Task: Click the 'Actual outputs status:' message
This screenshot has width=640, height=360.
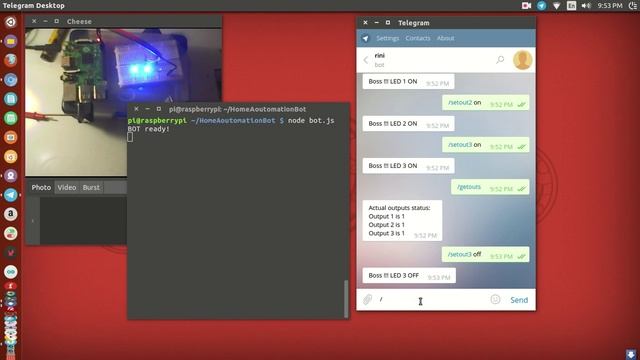Action: point(402,220)
